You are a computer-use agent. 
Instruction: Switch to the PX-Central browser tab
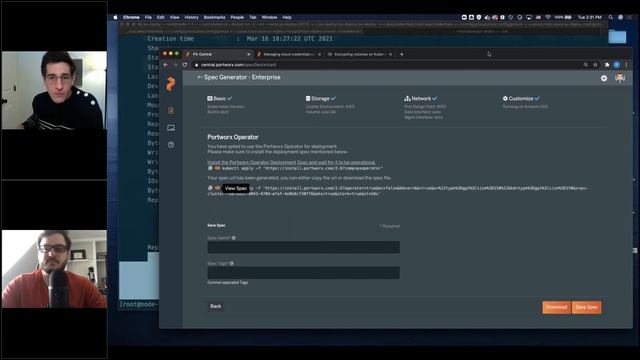pyautogui.click(x=218, y=54)
